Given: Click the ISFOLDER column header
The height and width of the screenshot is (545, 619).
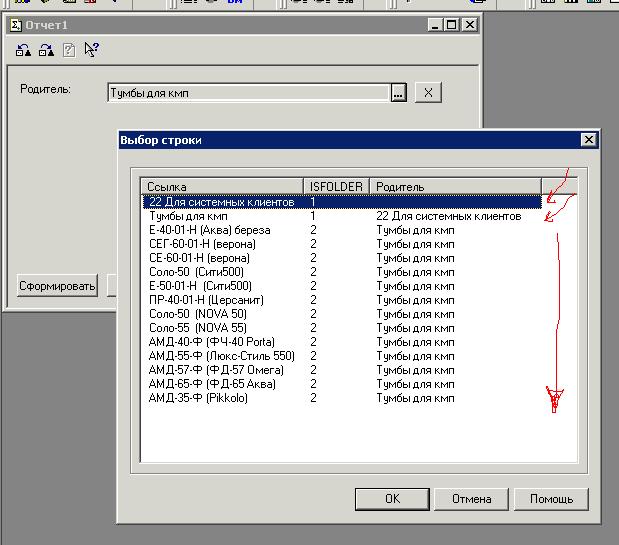Looking at the screenshot, I should (336, 187).
